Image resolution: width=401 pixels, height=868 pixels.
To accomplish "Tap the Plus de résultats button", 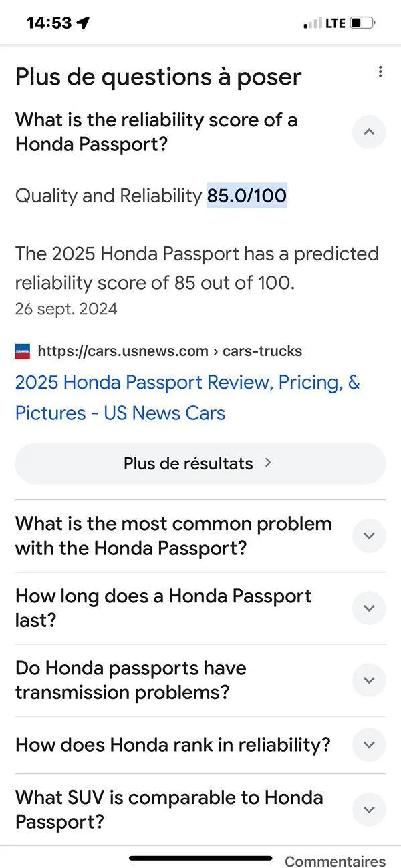I will click(x=200, y=463).
